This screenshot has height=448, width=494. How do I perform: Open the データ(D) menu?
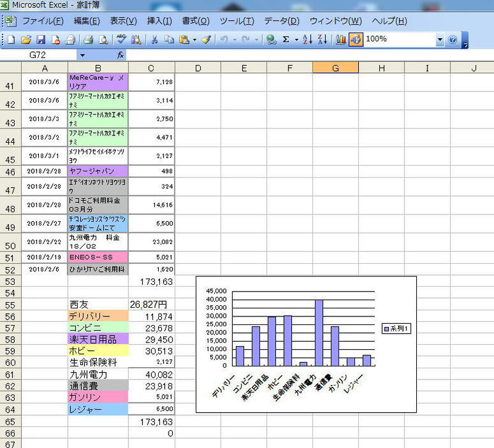[x=282, y=21]
